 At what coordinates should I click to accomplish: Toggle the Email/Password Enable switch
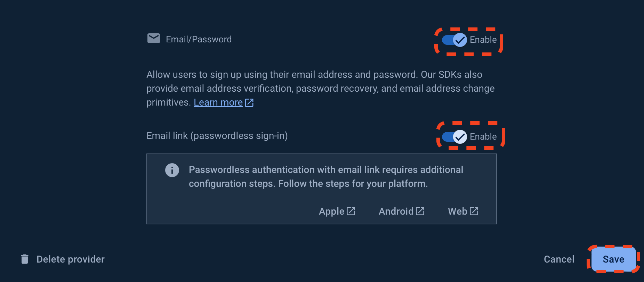pyautogui.click(x=454, y=40)
